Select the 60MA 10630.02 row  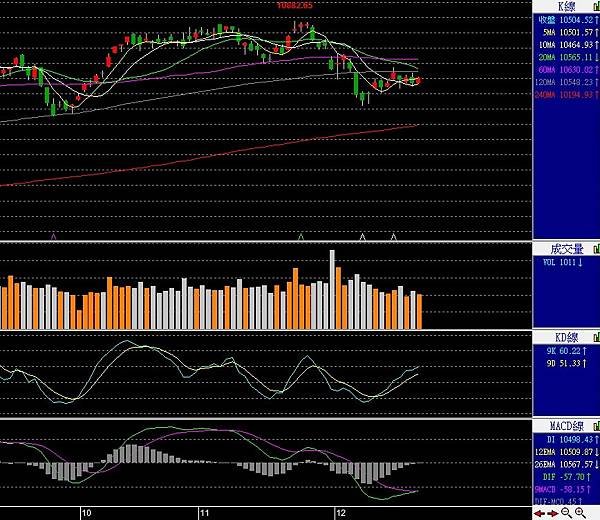point(567,70)
